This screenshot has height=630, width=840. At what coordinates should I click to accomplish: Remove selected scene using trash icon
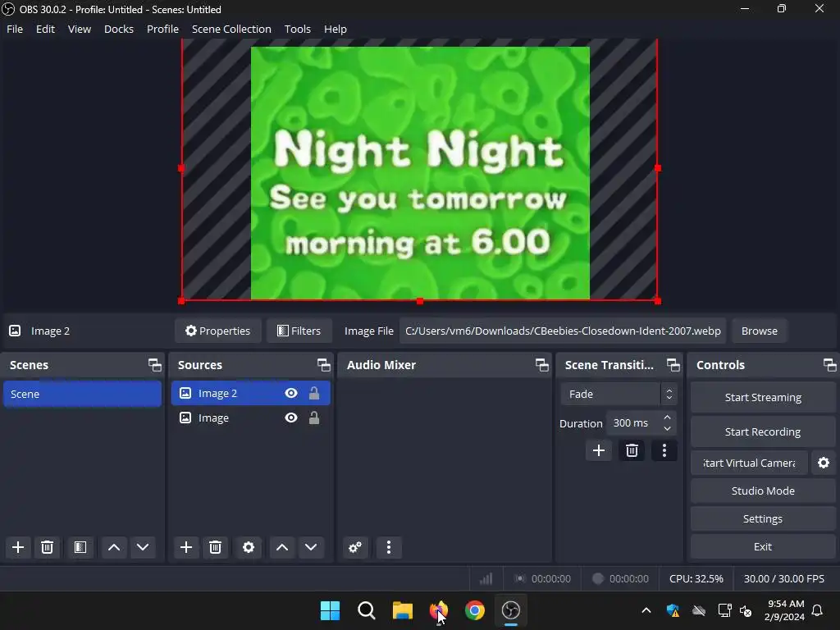[x=47, y=547]
